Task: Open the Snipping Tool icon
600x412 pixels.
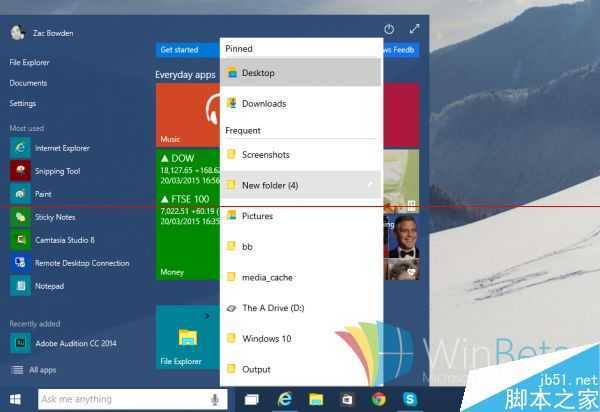Action: pos(20,171)
